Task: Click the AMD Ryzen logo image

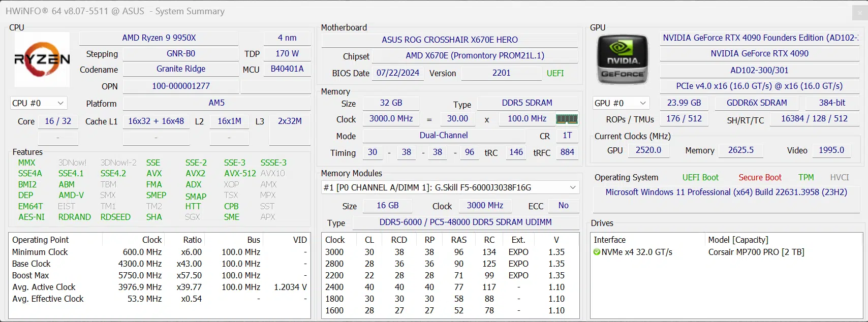Action: click(x=42, y=59)
